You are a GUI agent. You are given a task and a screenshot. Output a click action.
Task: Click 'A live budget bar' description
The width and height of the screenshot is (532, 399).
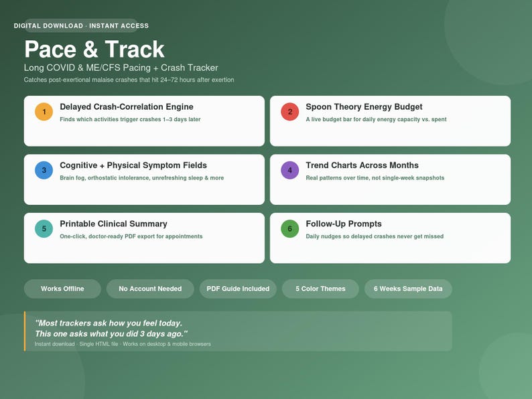(x=376, y=119)
